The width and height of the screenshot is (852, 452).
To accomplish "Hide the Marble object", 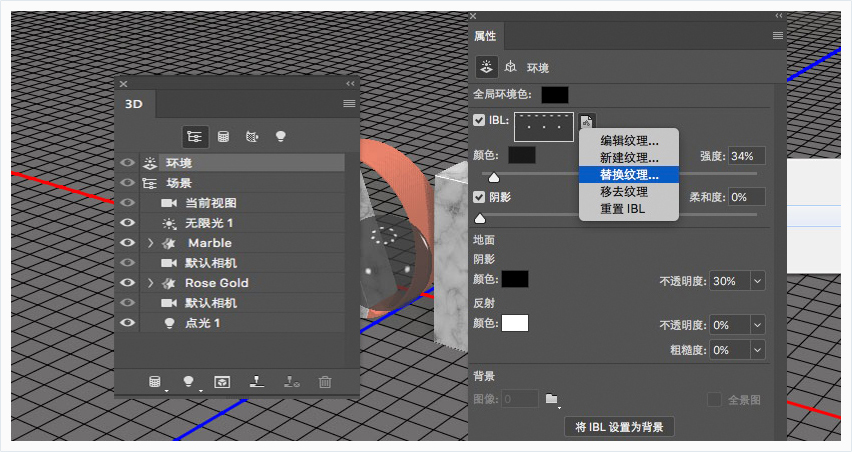I will tap(127, 243).
